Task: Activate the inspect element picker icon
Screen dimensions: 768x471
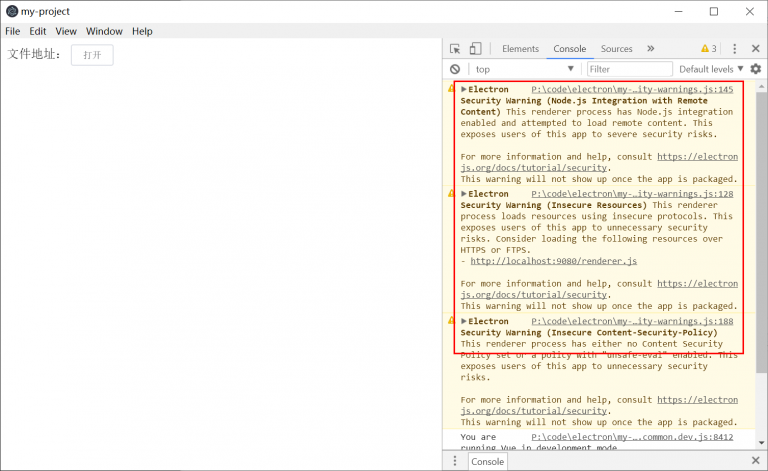Action: point(455,48)
